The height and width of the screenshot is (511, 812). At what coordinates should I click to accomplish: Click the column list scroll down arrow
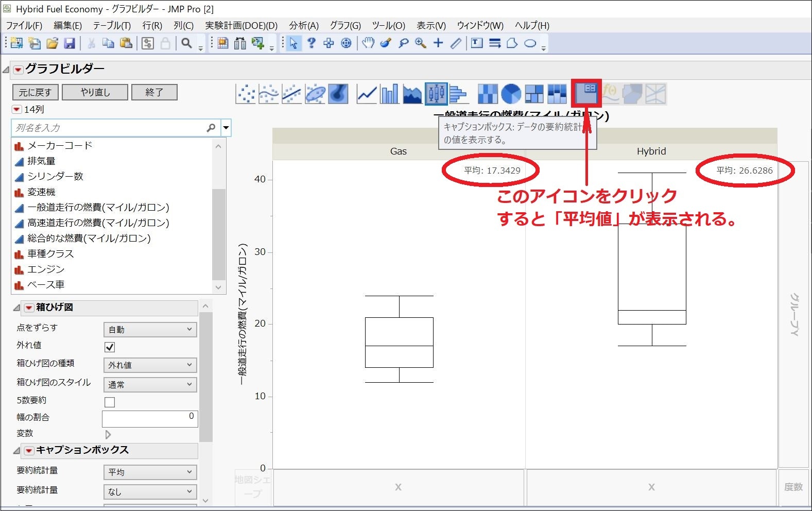click(218, 287)
